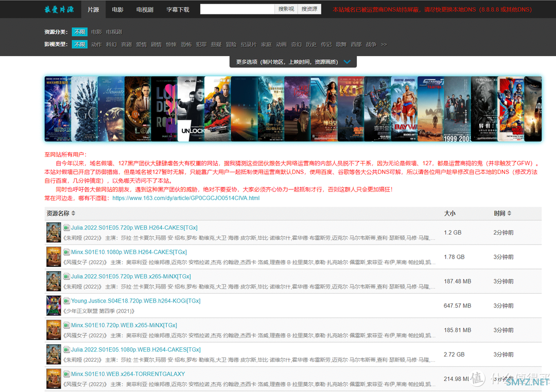Open the Guardians of the Galaxy poster
556x392 pixels.
(58, 109)
